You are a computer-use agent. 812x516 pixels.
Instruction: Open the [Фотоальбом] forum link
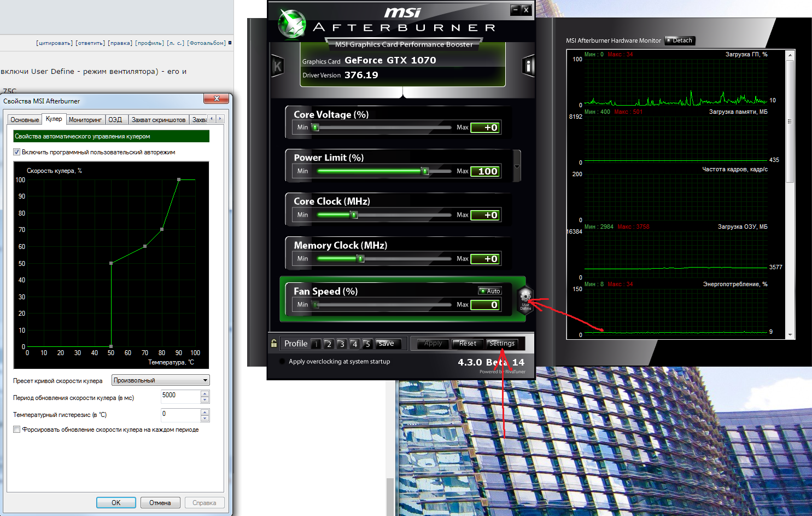(x=206, y=43)
